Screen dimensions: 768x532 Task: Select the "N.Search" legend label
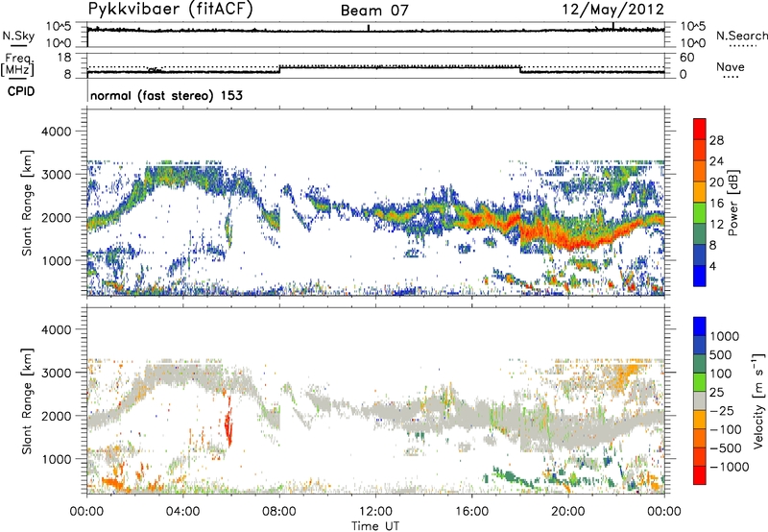pos(741,36)
